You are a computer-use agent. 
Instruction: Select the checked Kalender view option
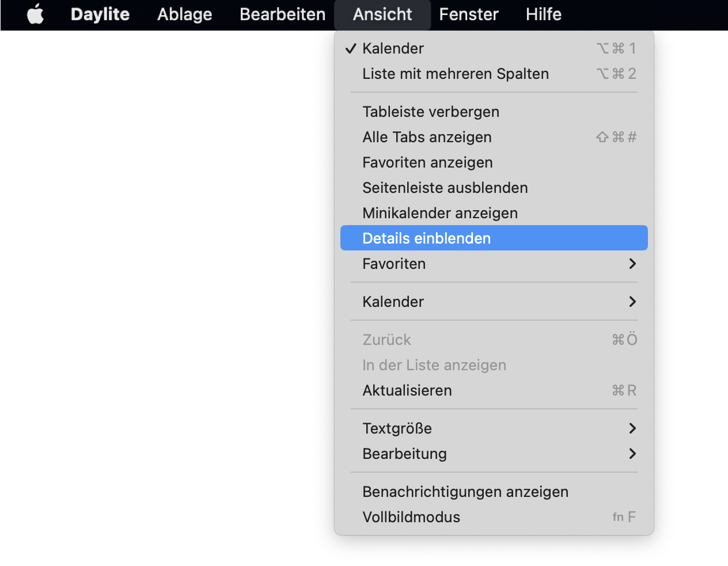494,48
